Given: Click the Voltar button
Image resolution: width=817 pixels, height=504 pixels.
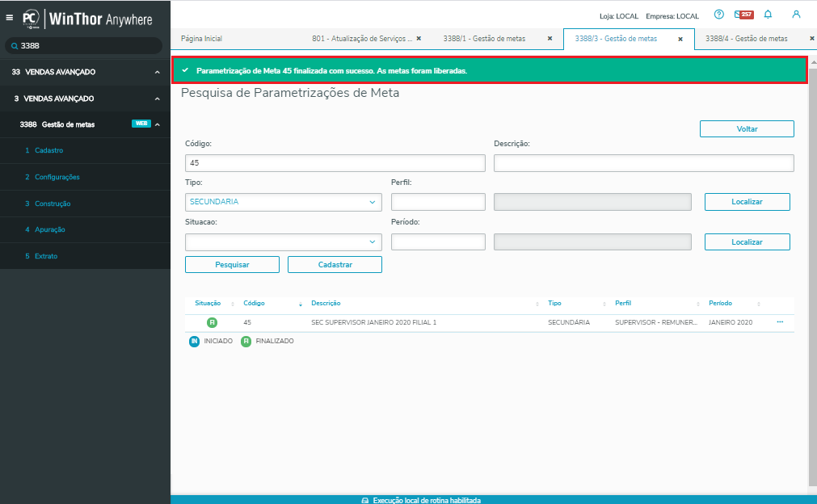Looking at the screenshot, I should [x=747, y=129].
